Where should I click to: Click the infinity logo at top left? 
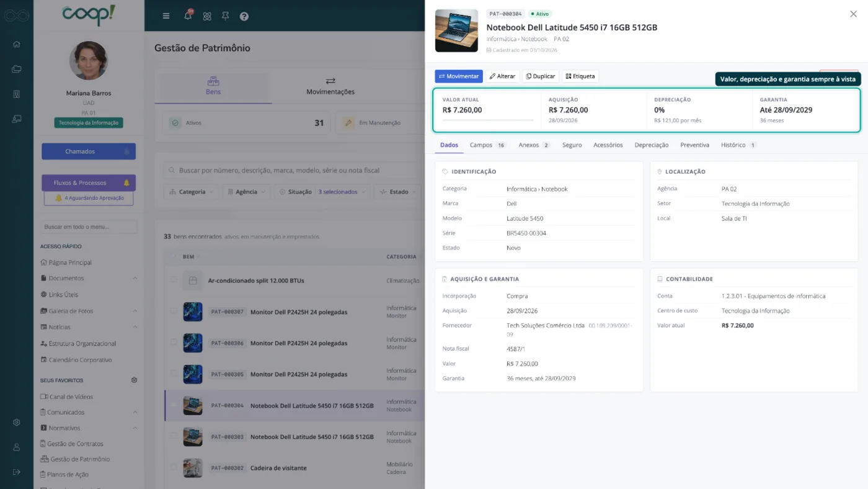coord(17,16)
